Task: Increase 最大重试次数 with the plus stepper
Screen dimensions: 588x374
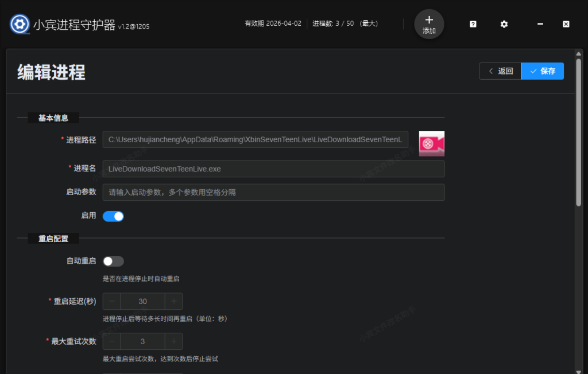Action: [x=173, y=341]
